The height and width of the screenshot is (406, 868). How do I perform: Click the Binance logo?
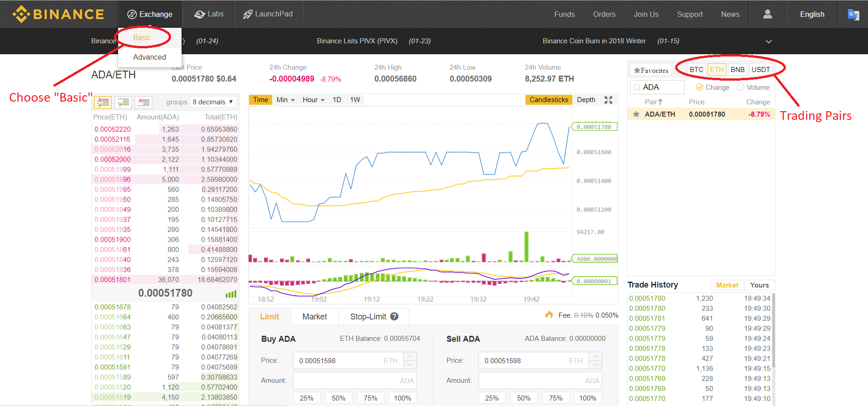[58, 14]
